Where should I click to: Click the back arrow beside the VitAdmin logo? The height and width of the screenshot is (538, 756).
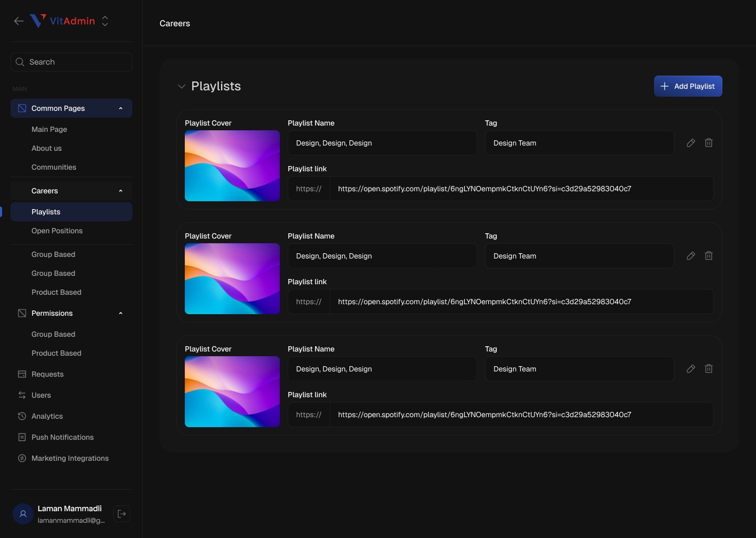click(19, 21)
